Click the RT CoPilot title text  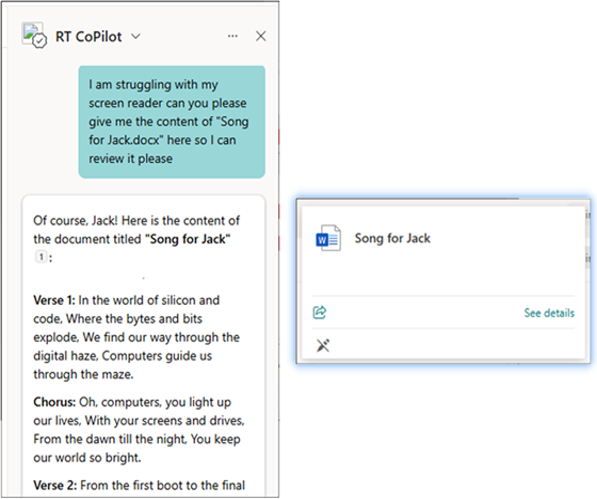[89, 37]
